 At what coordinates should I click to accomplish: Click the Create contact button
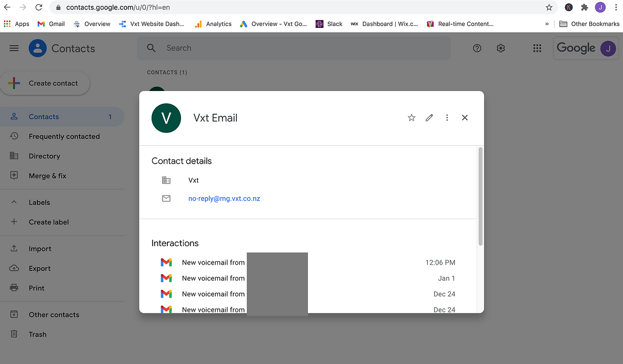pyautogui.click(x=45, y=84)
